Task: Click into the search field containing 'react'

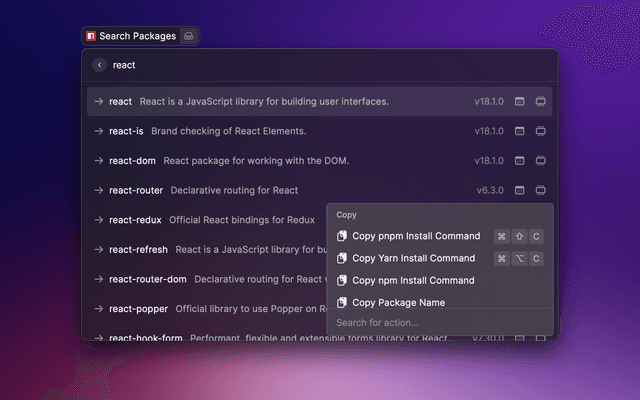Action: [300, 65]
